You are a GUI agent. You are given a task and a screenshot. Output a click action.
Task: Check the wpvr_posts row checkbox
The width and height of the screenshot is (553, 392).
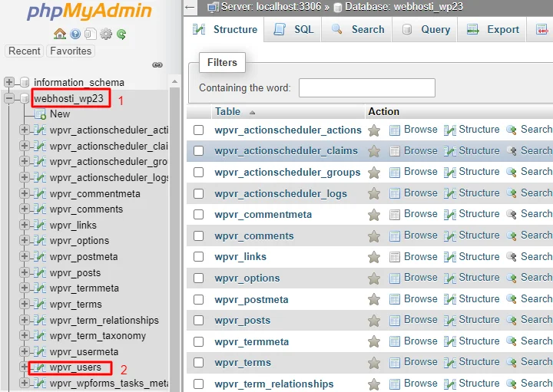point(199,321)
